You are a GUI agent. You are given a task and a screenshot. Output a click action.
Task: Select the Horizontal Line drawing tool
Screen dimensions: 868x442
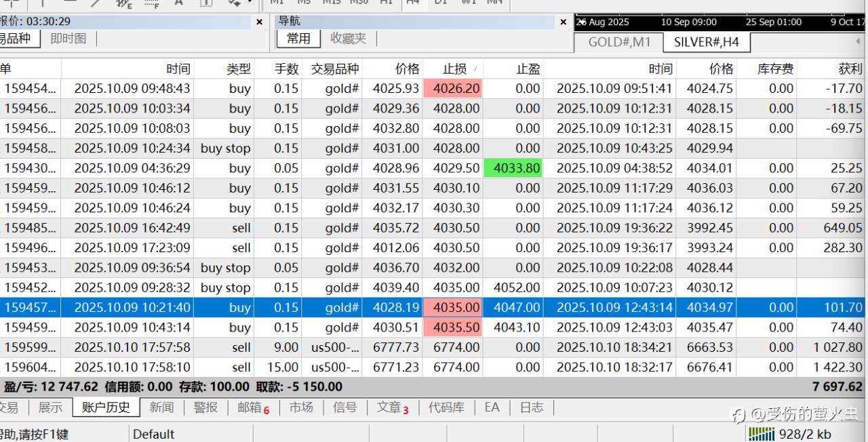[x=71, y=5]
